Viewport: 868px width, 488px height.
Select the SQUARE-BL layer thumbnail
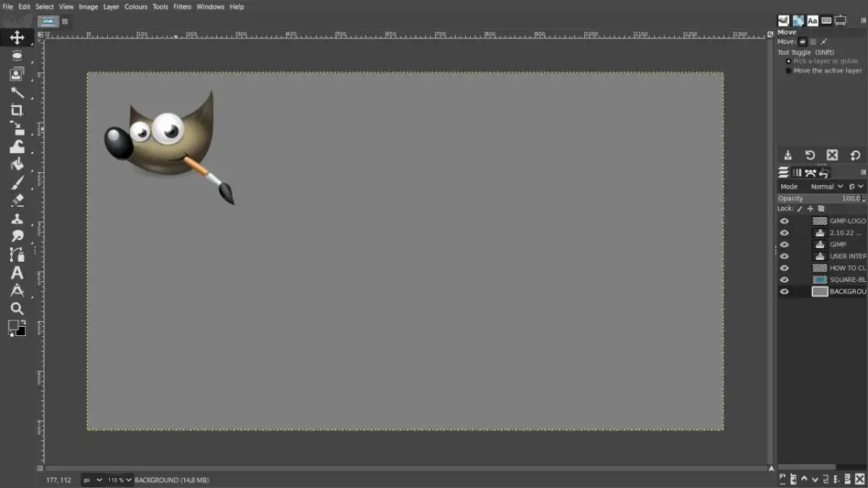[820, 280]
